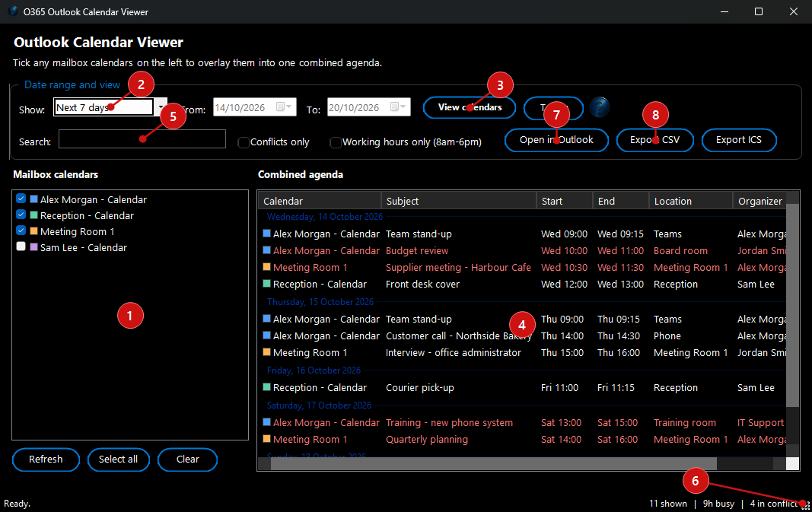This screenshot has width=812, height=512.
Task: Click the 'Phone' location cell
Action: (667, 336)
